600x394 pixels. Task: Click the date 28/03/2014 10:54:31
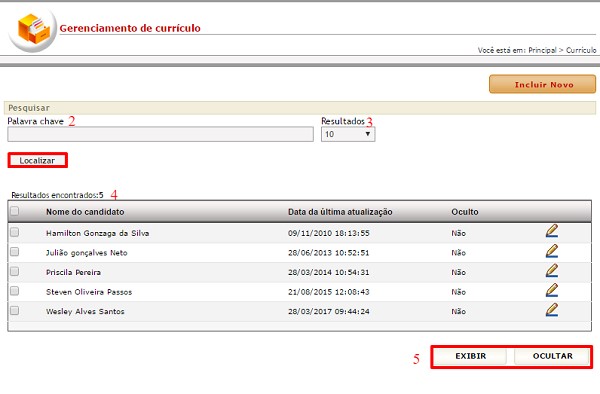(x=329, y=272)
